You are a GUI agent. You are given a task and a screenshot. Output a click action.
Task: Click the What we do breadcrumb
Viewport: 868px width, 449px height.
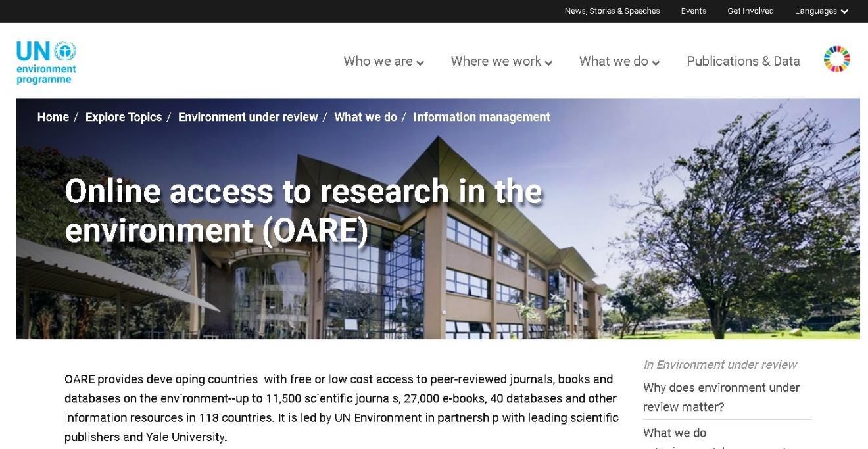pyautogui.click(x=366, y=117)
